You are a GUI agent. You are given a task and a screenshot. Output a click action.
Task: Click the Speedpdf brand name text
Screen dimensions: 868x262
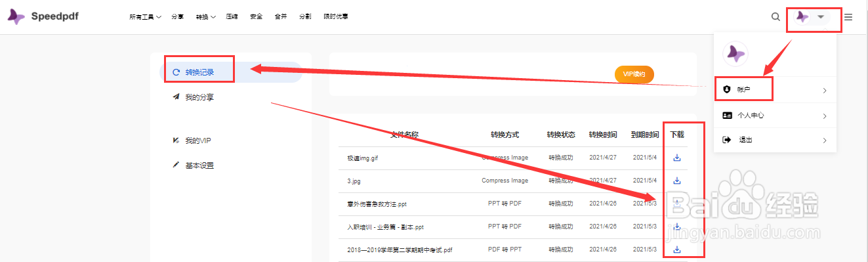coord(54,16)
